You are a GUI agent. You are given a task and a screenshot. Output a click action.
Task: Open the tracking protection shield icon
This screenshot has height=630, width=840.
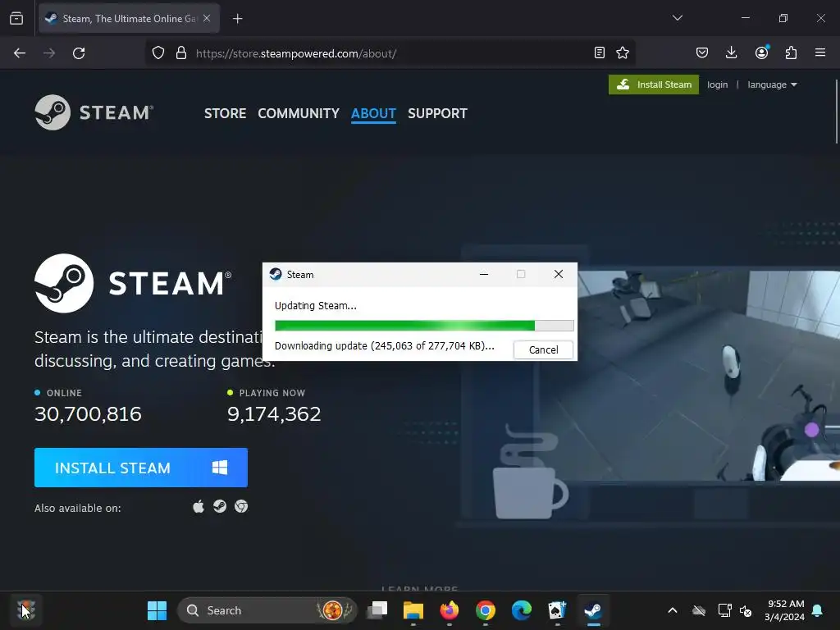(158, 53)
